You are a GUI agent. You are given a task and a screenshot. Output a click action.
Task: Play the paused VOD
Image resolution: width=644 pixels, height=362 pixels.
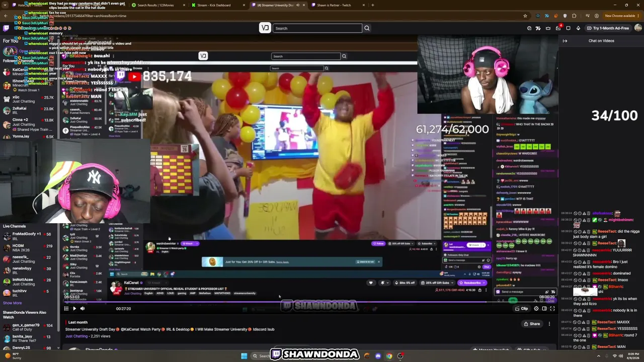tap(74, 309)
